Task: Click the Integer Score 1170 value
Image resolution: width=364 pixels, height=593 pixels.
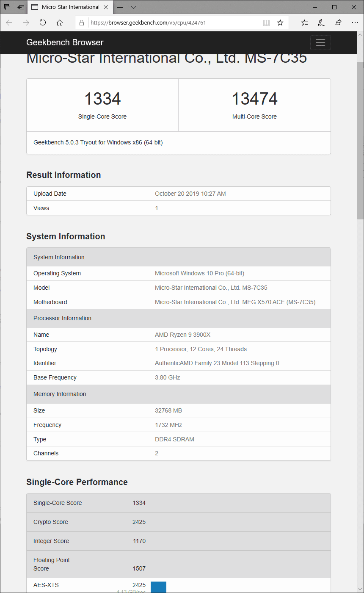Action: point(139,541)
